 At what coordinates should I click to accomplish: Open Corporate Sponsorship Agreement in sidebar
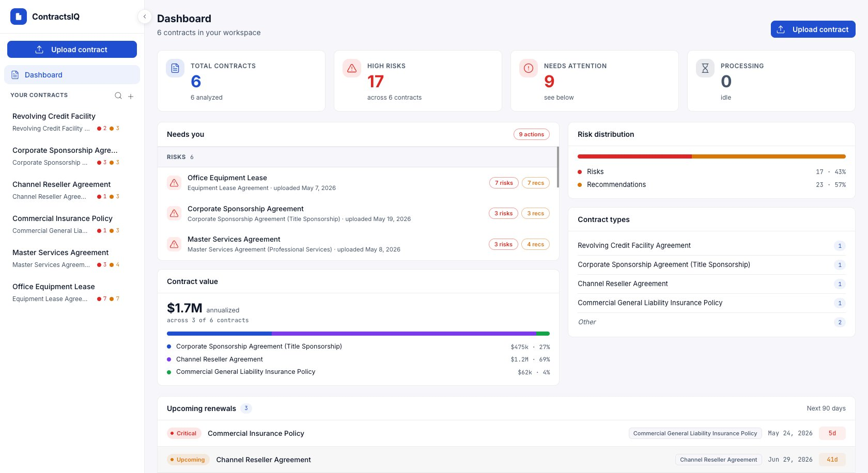point(72,156)
